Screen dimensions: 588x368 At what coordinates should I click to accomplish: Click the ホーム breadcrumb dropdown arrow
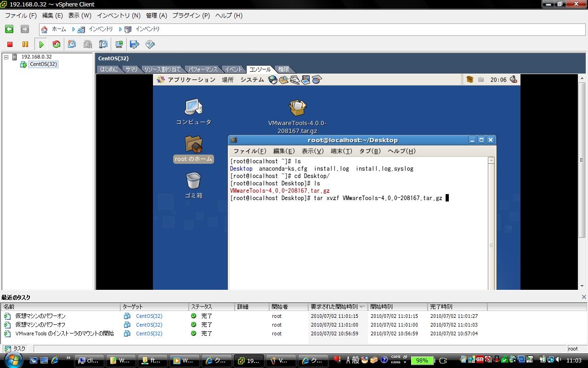coord(73,29)
